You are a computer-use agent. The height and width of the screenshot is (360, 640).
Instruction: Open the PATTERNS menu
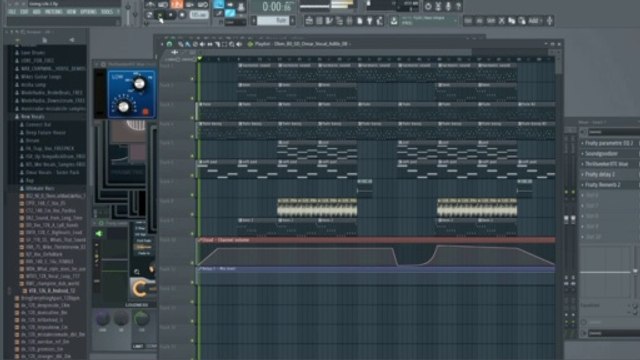tap(53, 12)
